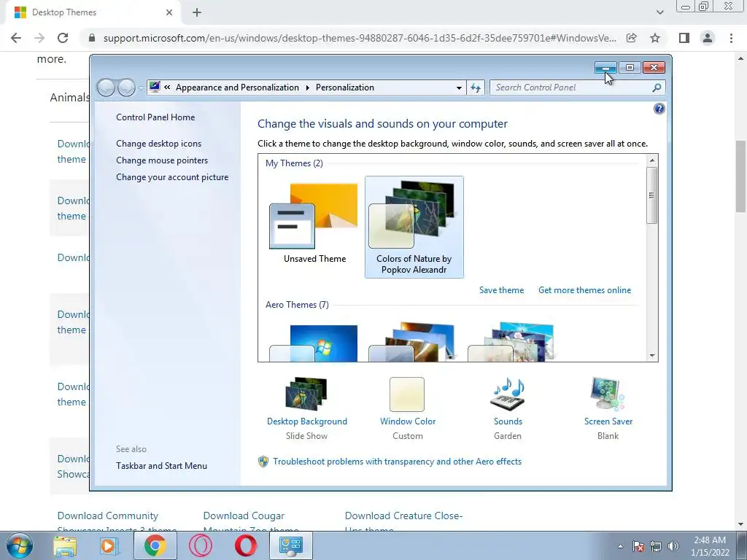Screen dimensions: 747x560
Task: Click the Control Panel taskbar button
Action: tap(291, 545)
